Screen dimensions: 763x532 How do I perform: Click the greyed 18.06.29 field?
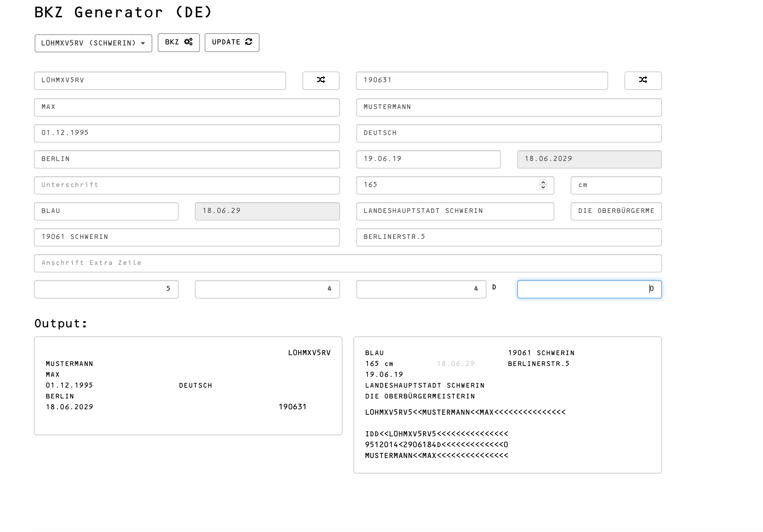coord(267,211)
